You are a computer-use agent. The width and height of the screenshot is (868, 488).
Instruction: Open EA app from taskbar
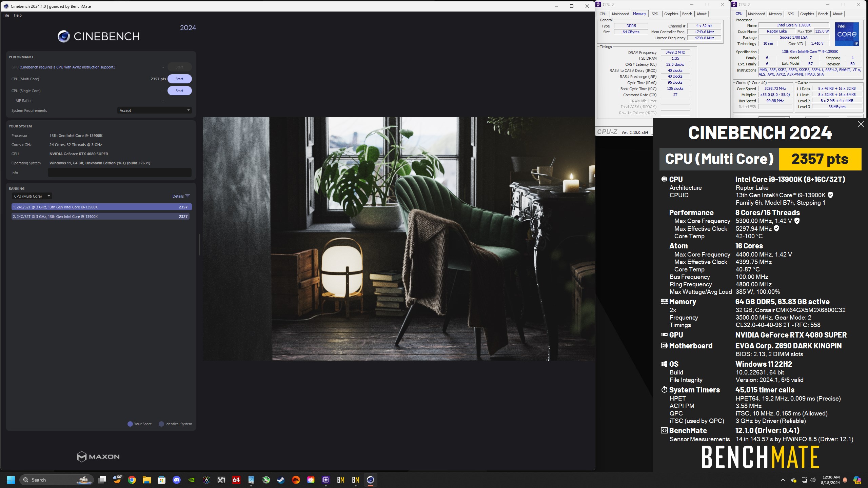[296, 480]
